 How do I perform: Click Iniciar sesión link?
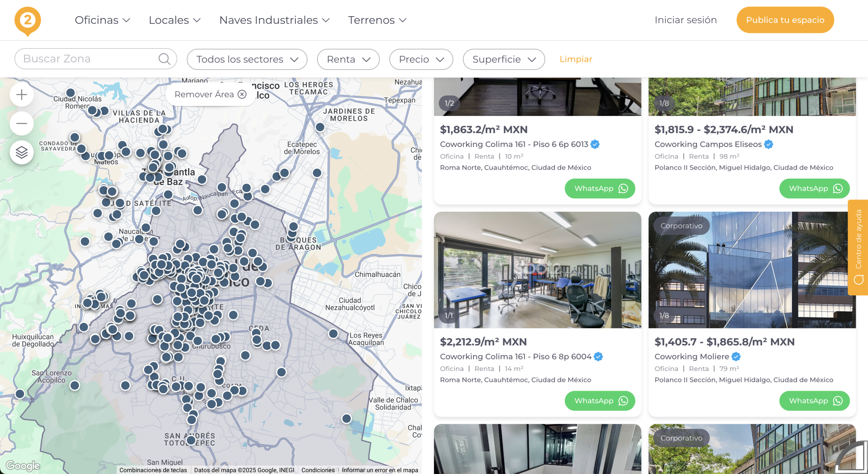point(686,20)
